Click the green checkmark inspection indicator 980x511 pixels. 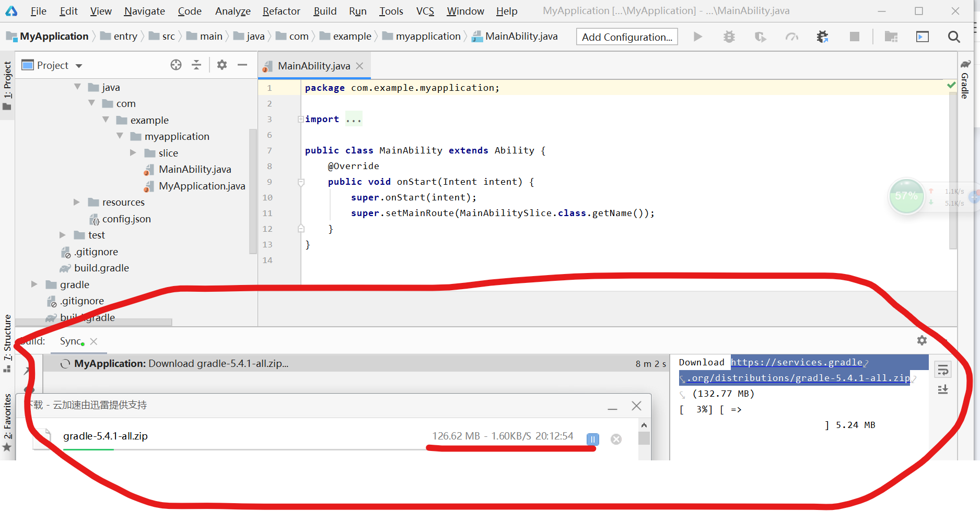(952, 85)
